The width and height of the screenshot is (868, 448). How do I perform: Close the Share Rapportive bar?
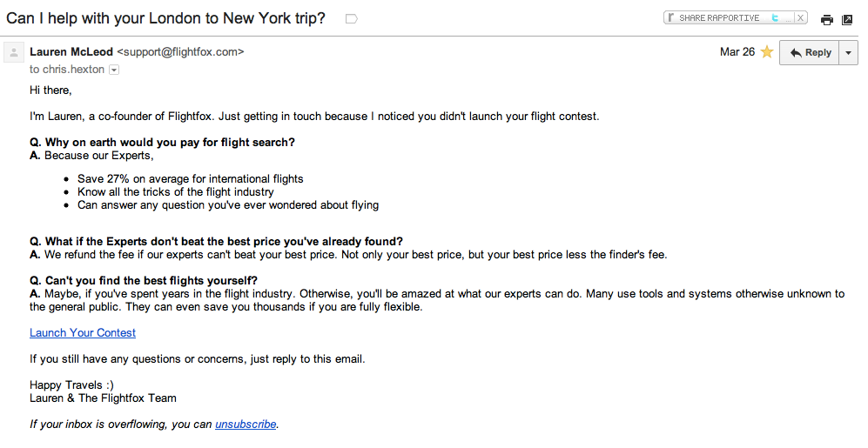[800, 17]
